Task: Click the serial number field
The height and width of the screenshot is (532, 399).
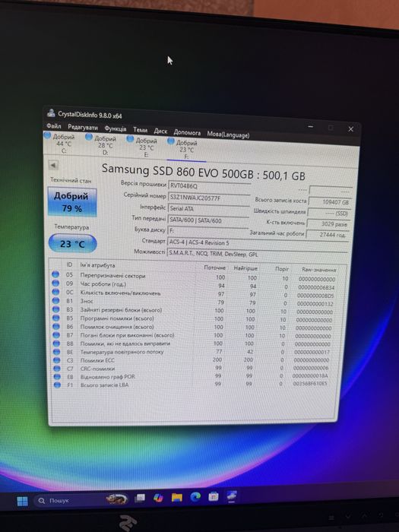Action: pyautogui.click(x=209, y=198)
